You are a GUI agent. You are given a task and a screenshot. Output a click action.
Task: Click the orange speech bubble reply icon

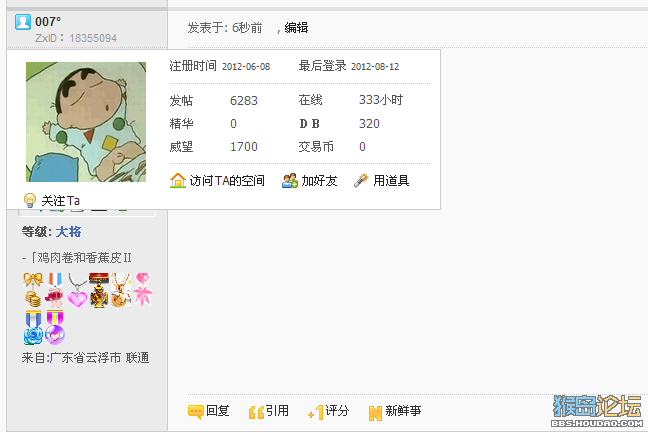(x=195, y=412)
